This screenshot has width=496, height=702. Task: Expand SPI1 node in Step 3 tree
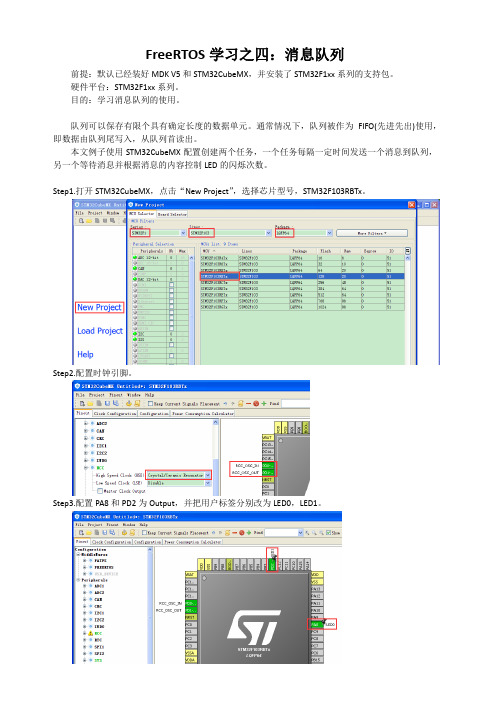coord(84,647)
